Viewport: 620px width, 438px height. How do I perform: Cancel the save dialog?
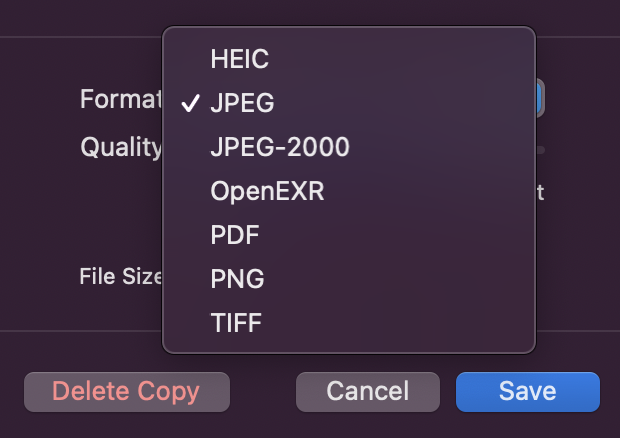pos(367,391)
